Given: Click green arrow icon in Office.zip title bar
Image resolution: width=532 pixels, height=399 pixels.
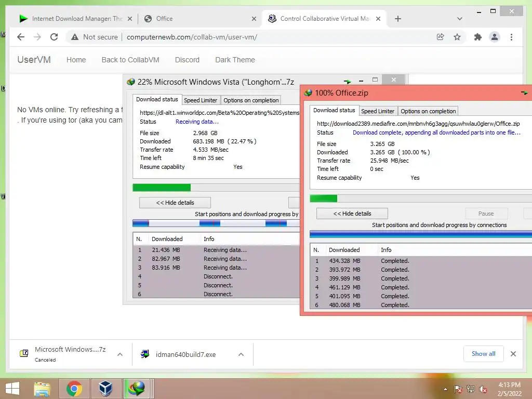Looking at the screenshot, I should [524, 92].
